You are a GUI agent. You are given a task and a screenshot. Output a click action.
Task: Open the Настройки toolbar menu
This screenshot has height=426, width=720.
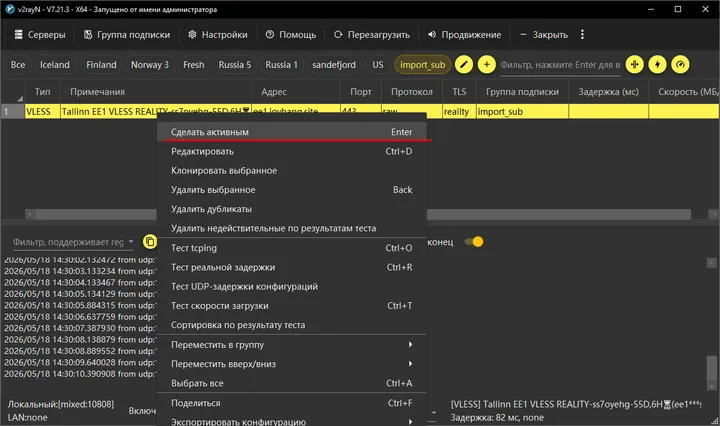[x=218, y=35]
